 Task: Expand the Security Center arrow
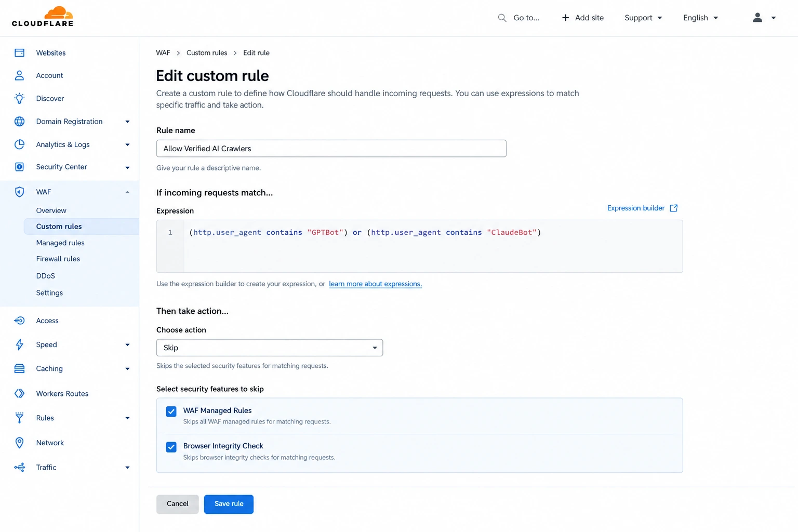tap(127, 167)
